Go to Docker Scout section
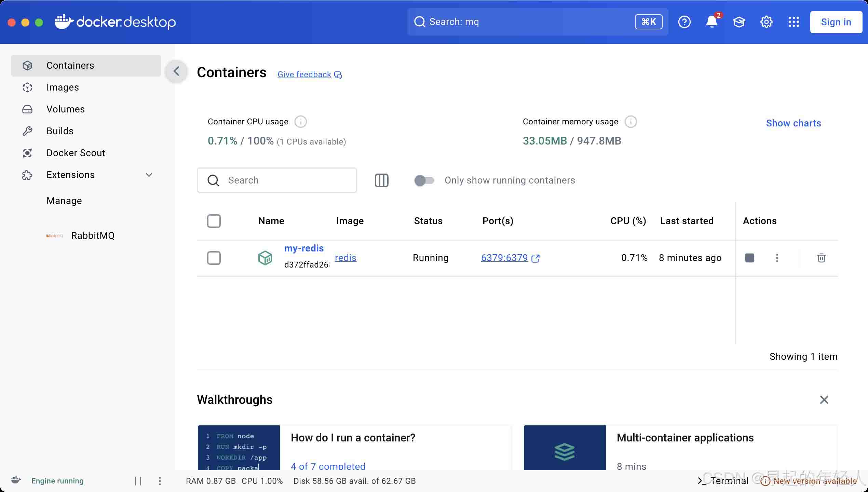 [86, 153]
